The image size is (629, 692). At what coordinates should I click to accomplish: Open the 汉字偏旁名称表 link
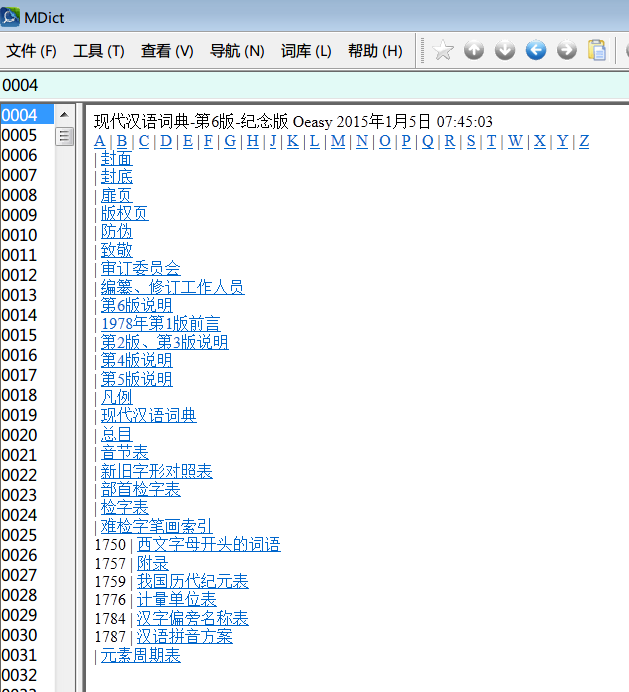point(192,619)
